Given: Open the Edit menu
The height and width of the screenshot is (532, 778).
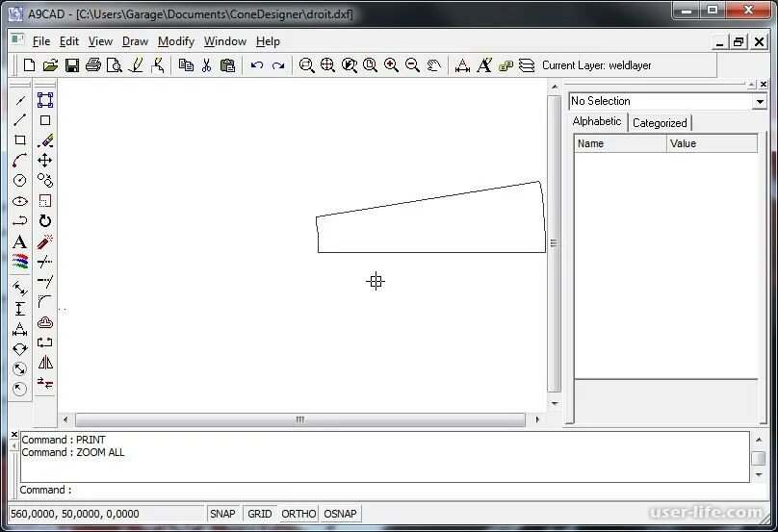Looking at the screenshot, I should coord(69,41).
